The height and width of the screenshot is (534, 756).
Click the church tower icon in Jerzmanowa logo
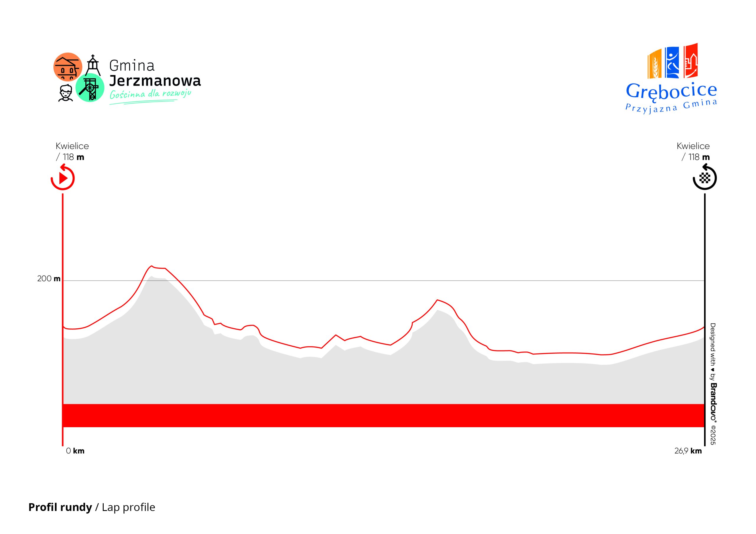point(93,65)
